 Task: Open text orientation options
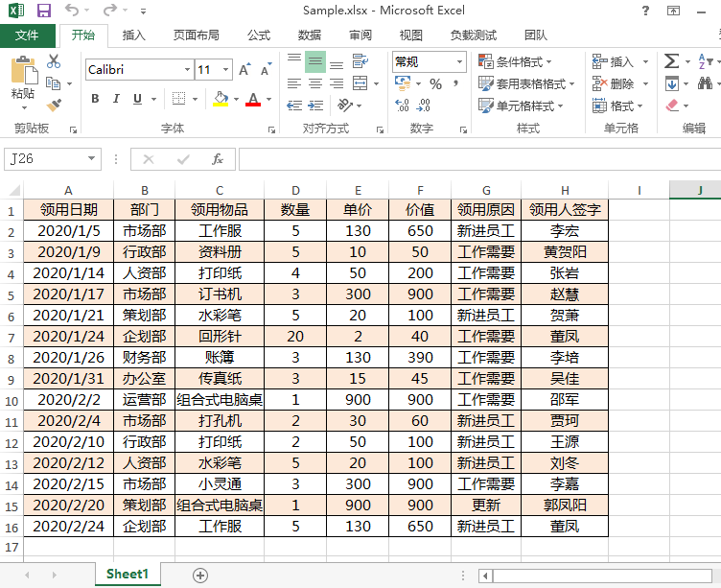[345, 106]
